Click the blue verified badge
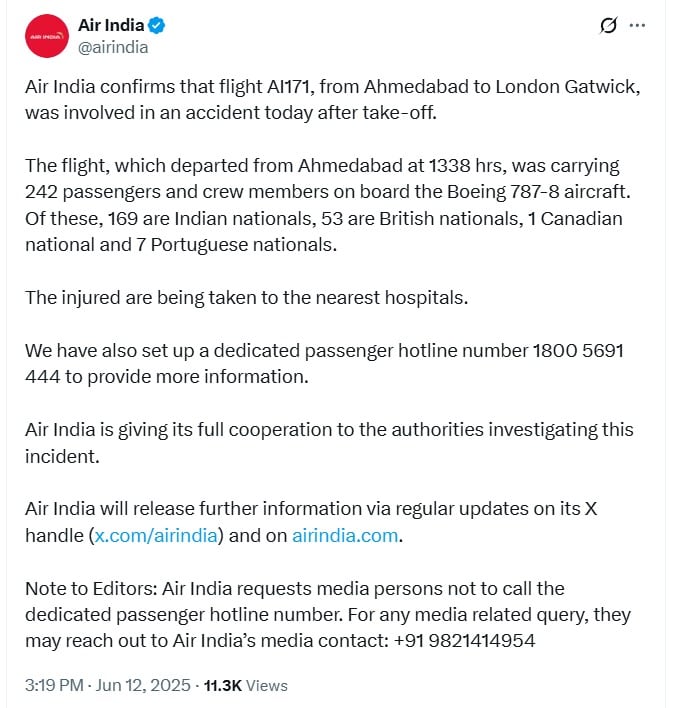The width and height of the screenshot is (674, 708). tap(157, 25)
